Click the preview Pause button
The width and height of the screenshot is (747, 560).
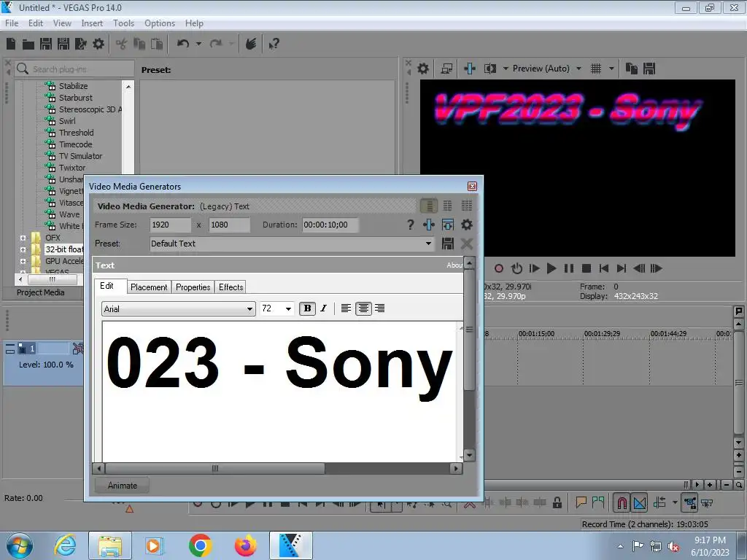pos(569,268)
